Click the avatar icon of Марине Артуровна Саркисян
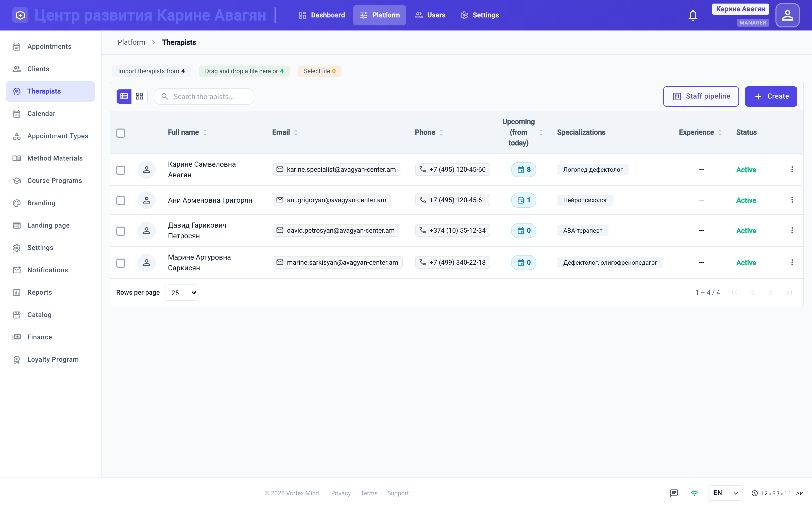 pos(147,263)
